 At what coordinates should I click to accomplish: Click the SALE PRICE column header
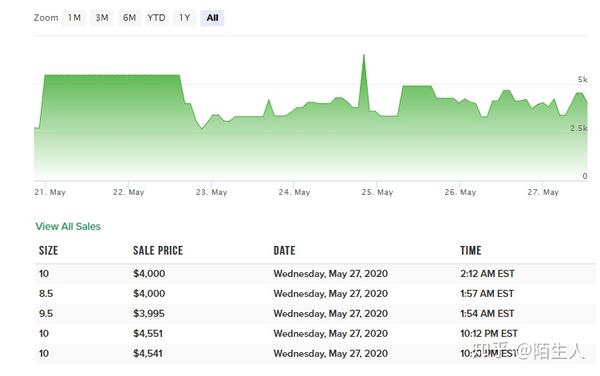pyautogui.click(x=158, y=251)
